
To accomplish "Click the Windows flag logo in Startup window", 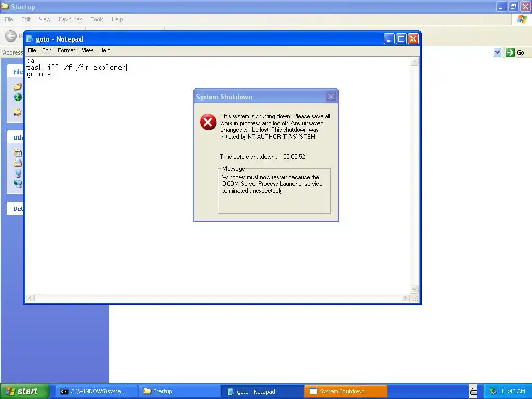I will [522, 19].
